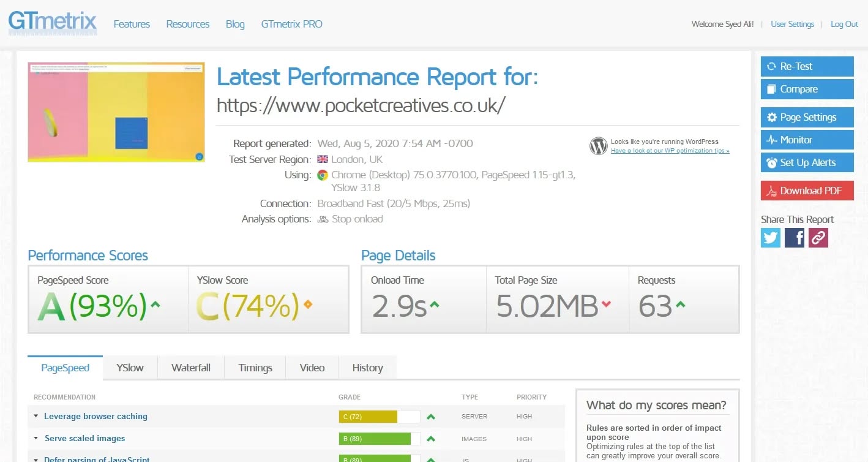Open User Settings link
The width and height of the screenshot is (868, 462).
792,24
